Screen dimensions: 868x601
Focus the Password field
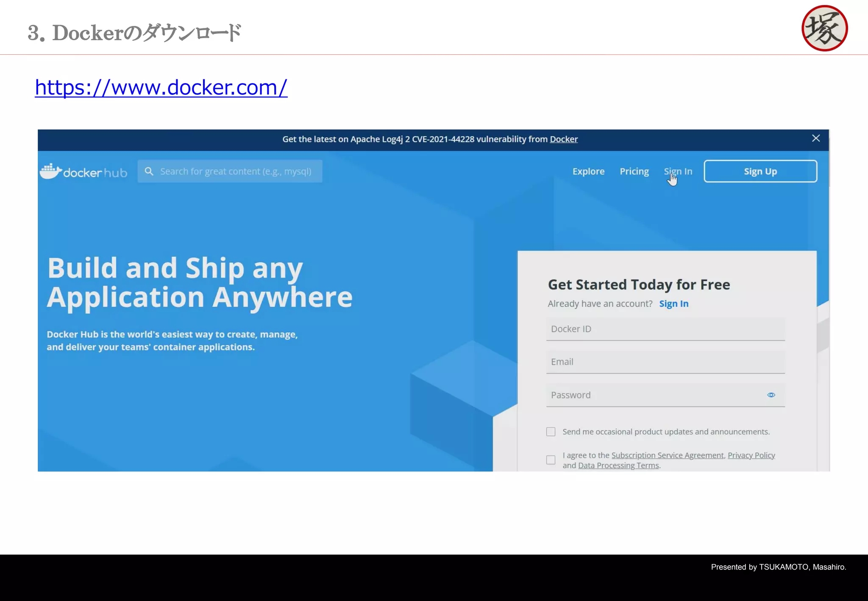pos(665,395)
